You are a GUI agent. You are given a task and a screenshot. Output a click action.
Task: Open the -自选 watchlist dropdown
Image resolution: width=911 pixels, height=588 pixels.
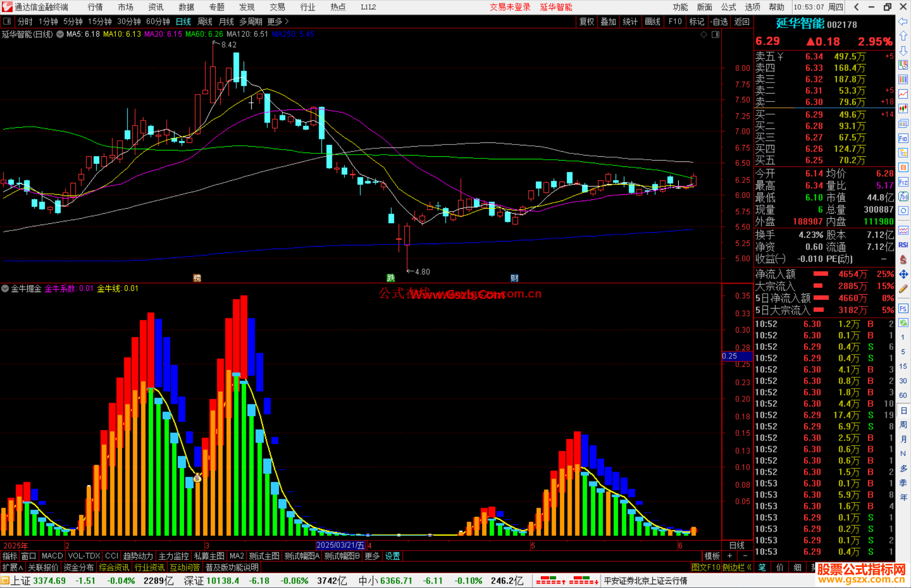coord(719,21)
